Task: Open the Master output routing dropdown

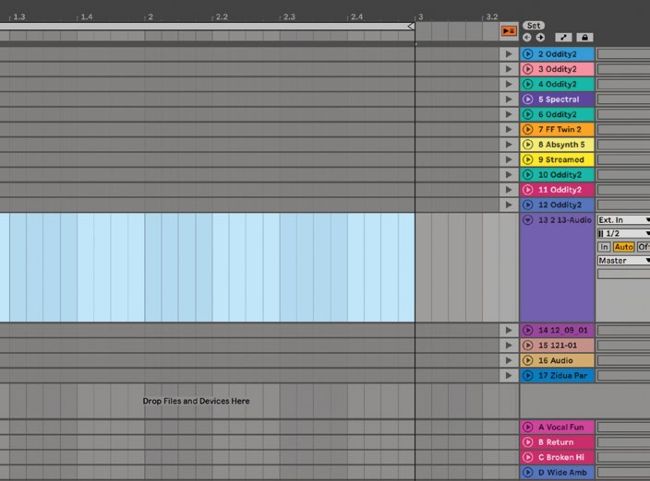Action: 622,261
